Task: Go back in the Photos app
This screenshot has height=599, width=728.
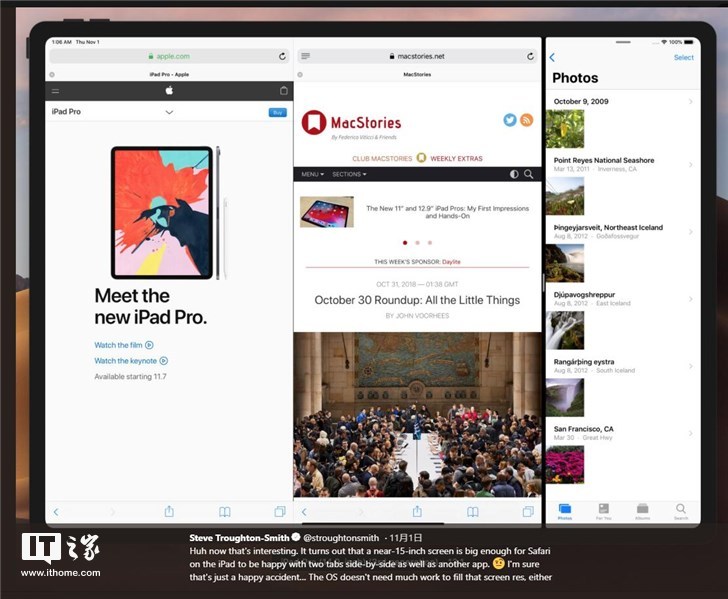Action: click(552, 58)
